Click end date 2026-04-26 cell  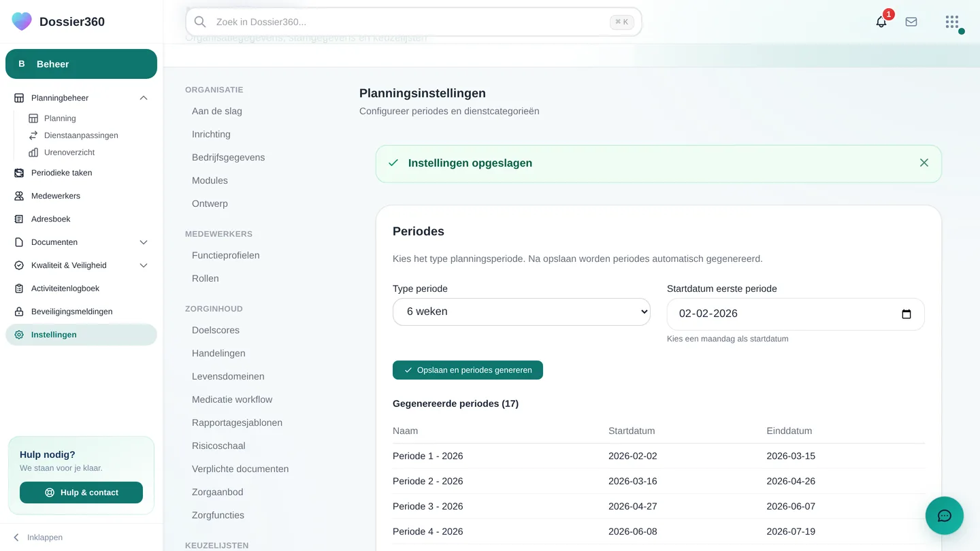click(791, 481)
